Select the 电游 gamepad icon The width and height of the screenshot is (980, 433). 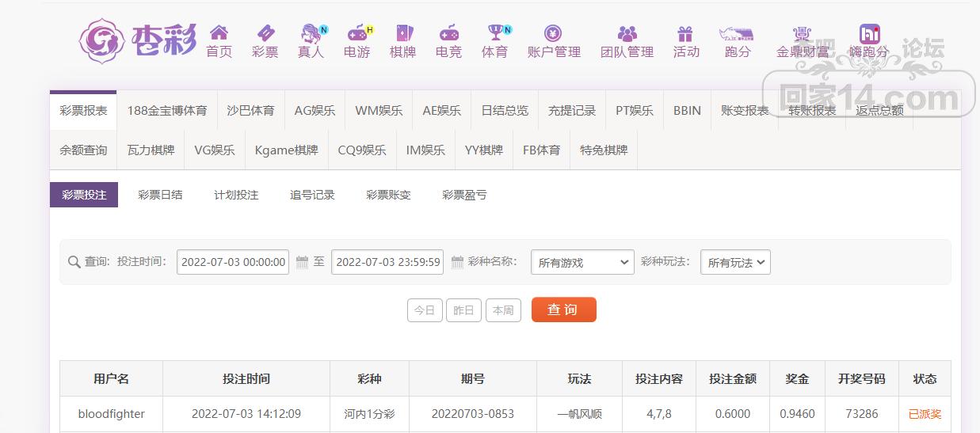click(x=357, y=33)
